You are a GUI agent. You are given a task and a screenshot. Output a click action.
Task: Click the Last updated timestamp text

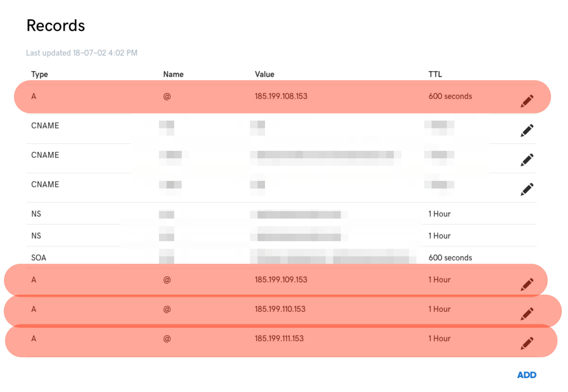[82, 53]
